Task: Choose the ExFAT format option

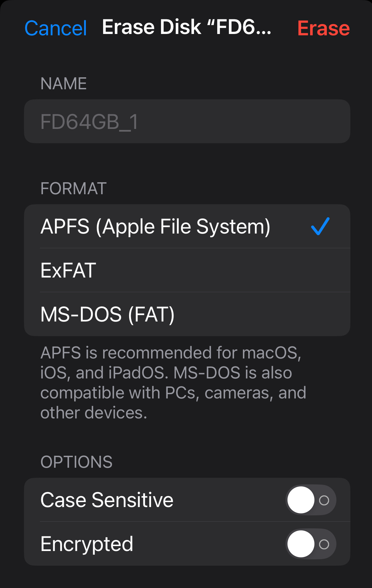Action: (x=186, y=270)
